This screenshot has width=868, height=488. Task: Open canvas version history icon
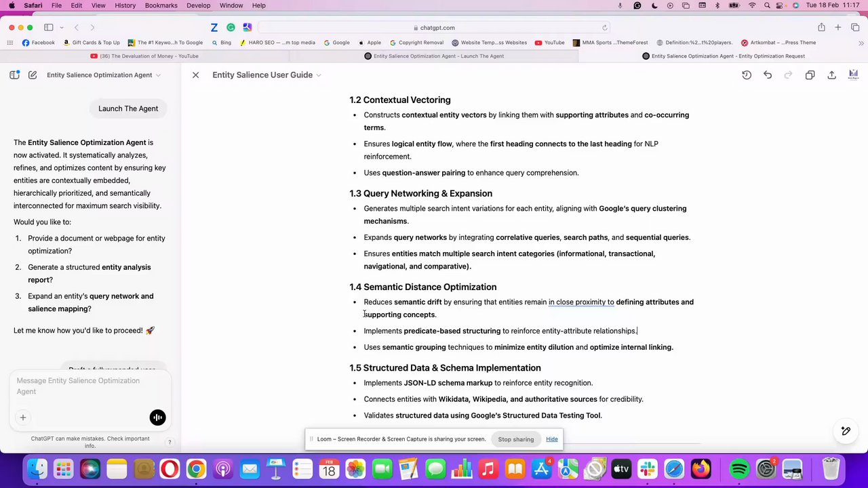(747, 75)
